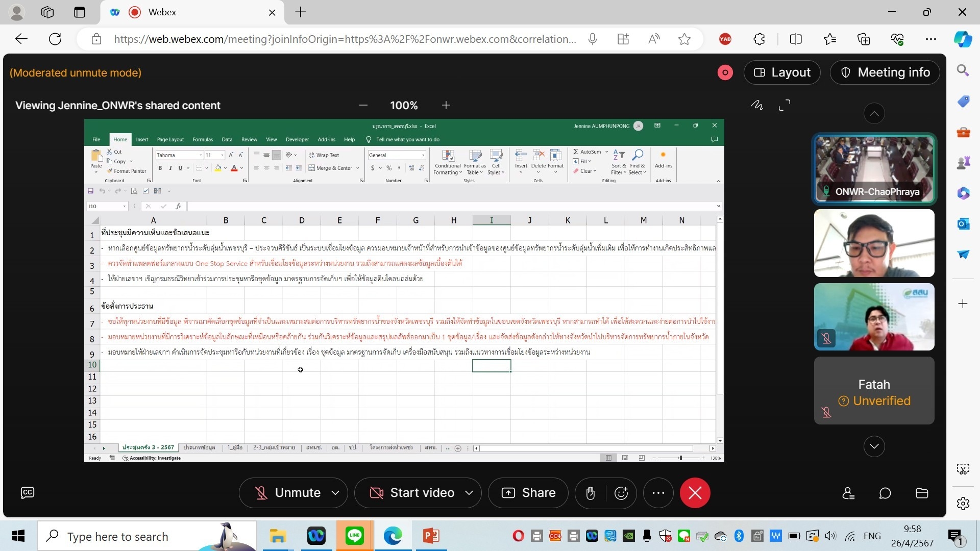Click Edge sidebar search icon
The height and width of the screenshot is (551, 980).
[963, 70]
